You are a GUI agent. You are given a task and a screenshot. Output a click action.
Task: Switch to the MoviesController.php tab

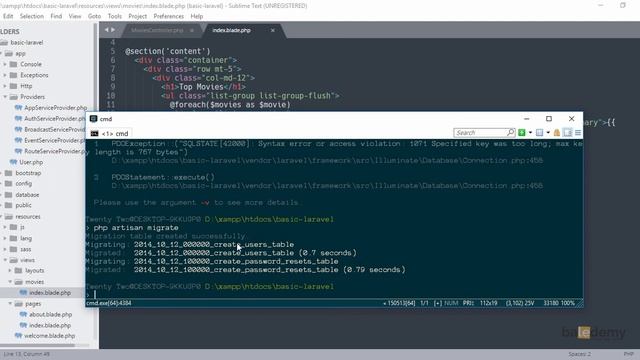(x=157, y=30)
